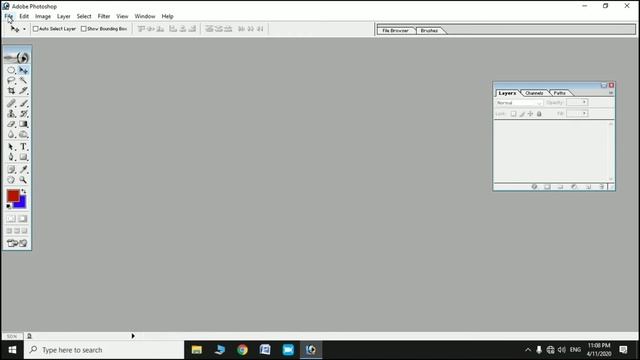
Task: Open the Fill slider arrow
Action: (584, 113)
